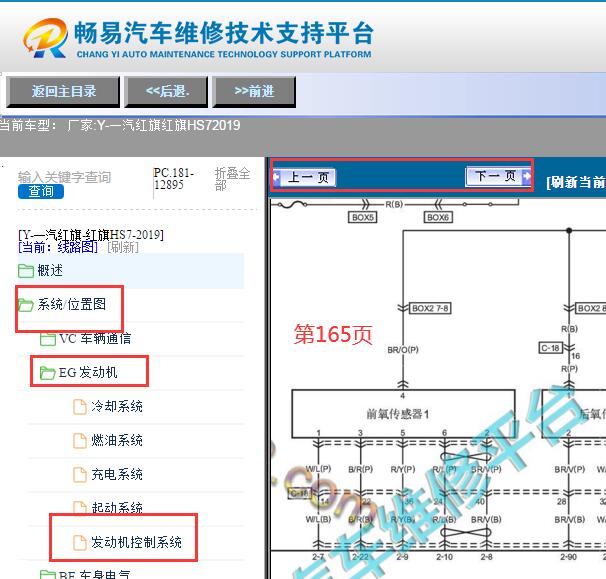Click 刷新当前 link in viewer header

point(575,182)
